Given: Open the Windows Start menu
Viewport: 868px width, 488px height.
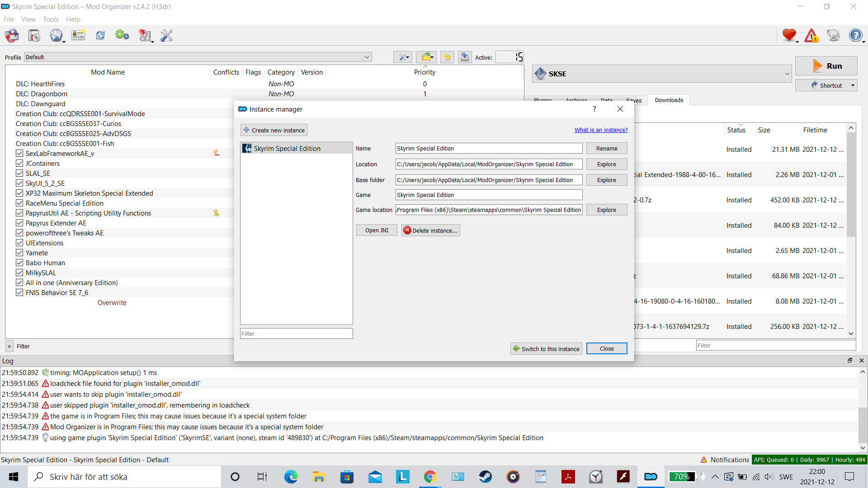Looking at the screenshot, I should tap(14, 477).
